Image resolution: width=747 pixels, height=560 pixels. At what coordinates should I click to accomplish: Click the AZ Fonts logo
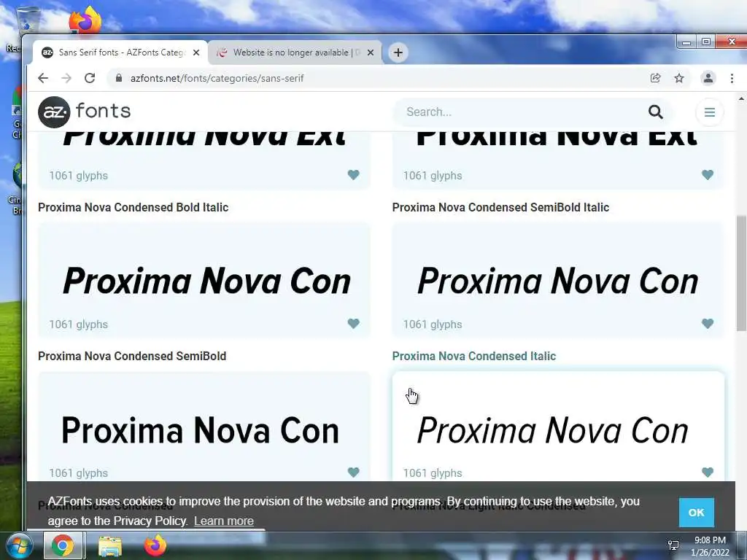pos(85,112)
